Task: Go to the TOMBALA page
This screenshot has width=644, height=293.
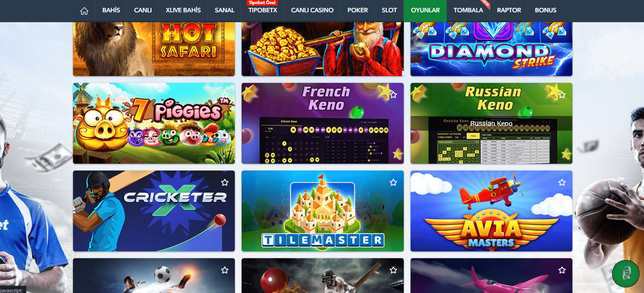Action: tap(468, 10)
